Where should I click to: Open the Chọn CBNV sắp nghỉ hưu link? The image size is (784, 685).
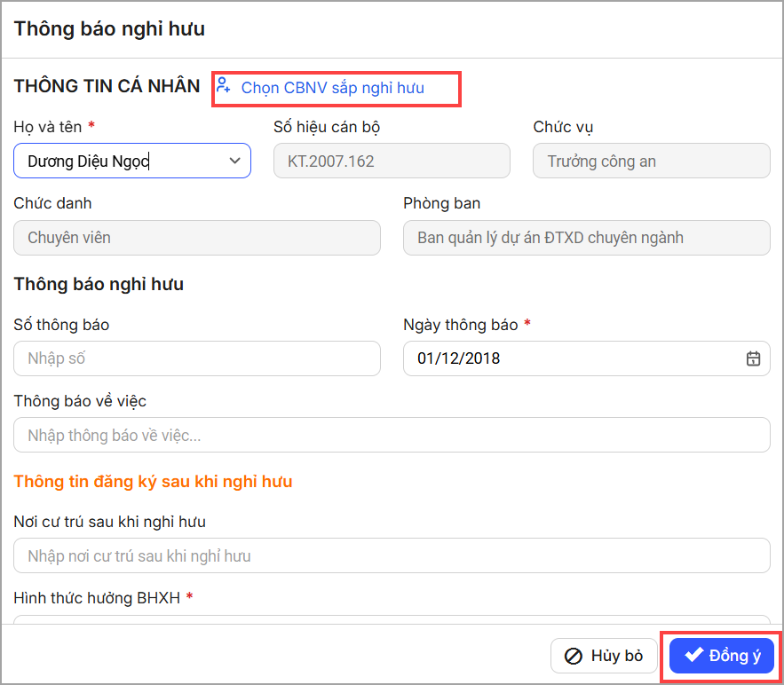click(332, 88)
